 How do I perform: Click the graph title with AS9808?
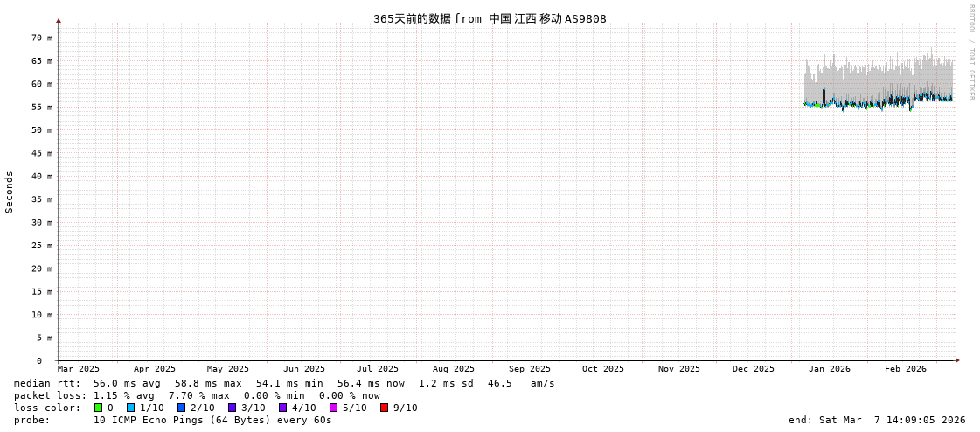click(490, 18)
